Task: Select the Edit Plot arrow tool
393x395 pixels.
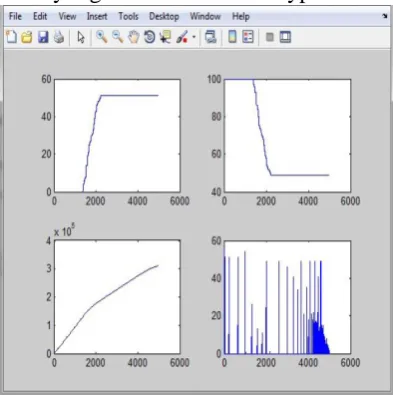Action: click(x=81, y=37)
